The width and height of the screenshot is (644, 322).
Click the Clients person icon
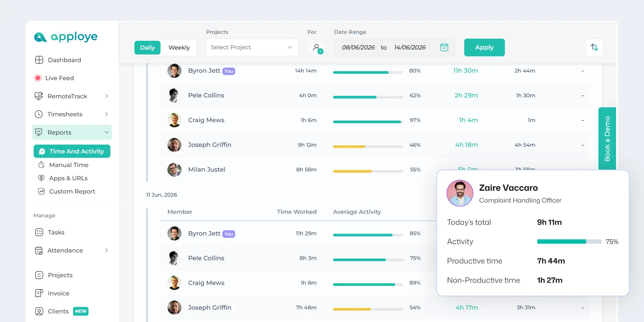39,311
